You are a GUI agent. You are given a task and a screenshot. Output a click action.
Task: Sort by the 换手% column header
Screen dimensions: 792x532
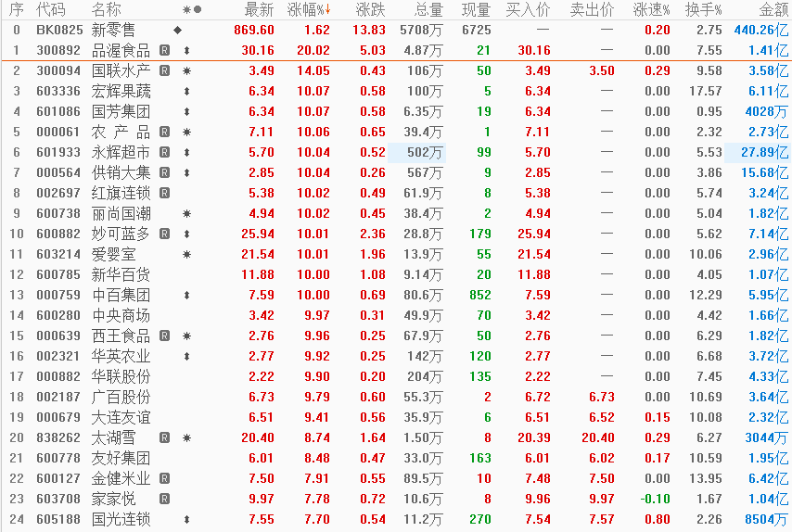coord(704,9)
